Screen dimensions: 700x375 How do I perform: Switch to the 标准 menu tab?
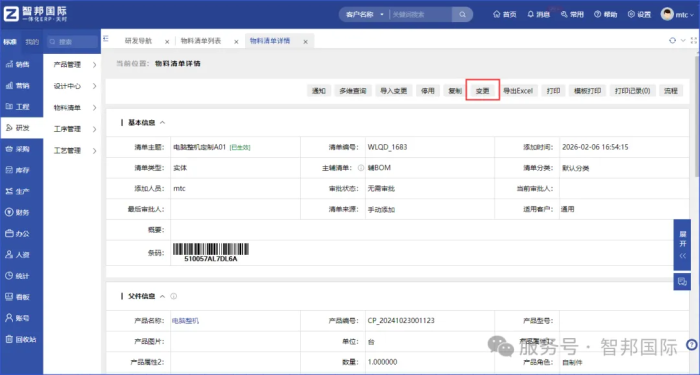[x=10, y=42]
